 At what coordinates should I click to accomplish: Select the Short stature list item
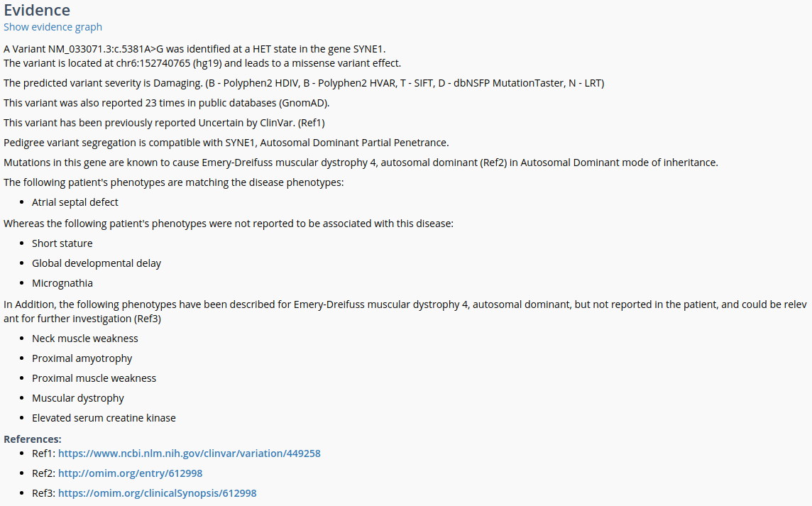tap(62, 243)
